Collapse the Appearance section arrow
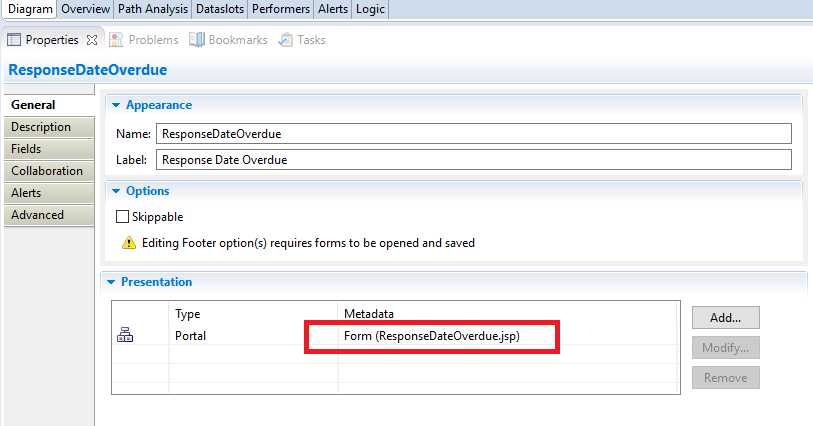 click(116, 105)
